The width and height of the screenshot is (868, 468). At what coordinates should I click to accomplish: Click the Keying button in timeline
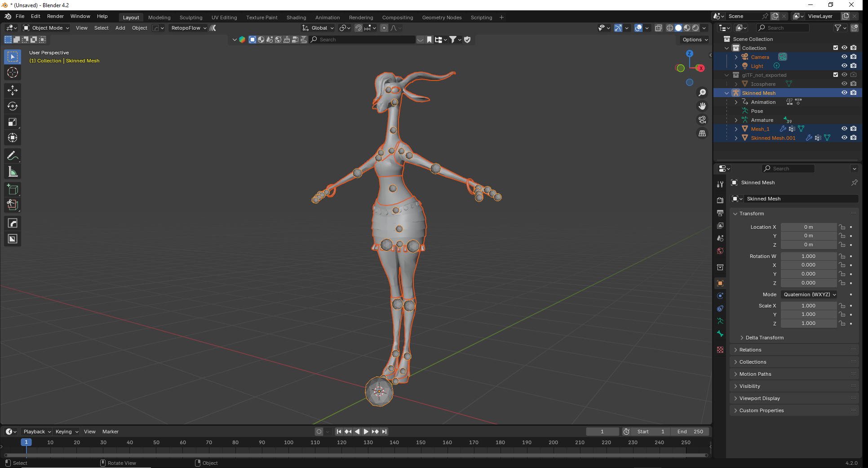66,432
